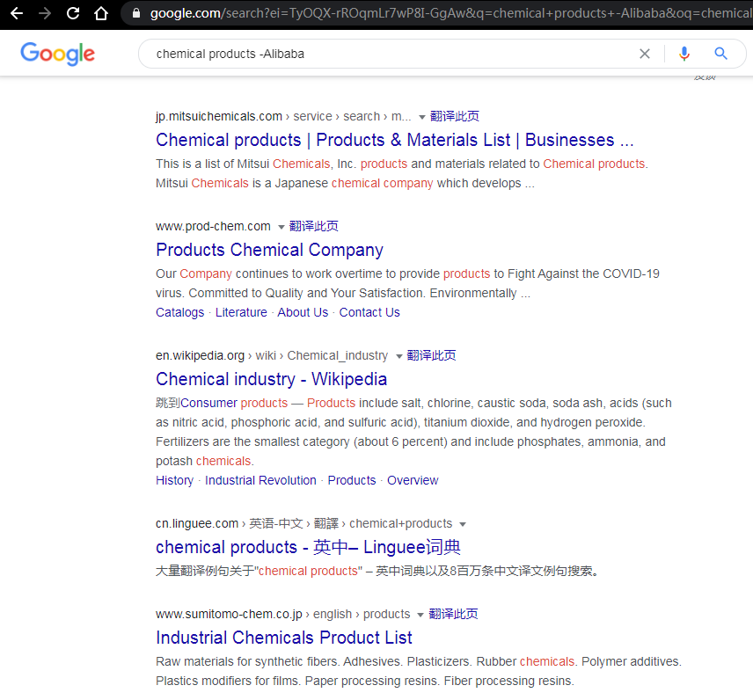The image size is (753, 700).
Task: Go to browser home page icon
Action: (101, 14)
